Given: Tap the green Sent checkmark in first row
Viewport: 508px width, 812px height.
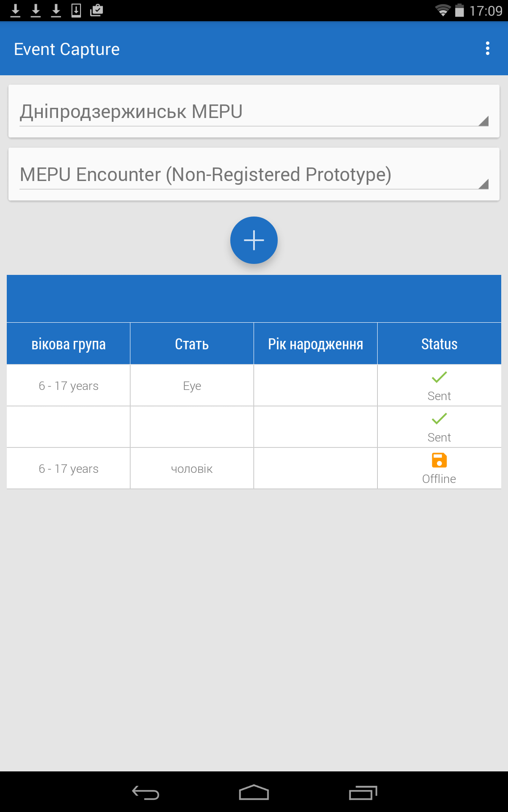Looking at the screenshot, I should coord(439,377).
